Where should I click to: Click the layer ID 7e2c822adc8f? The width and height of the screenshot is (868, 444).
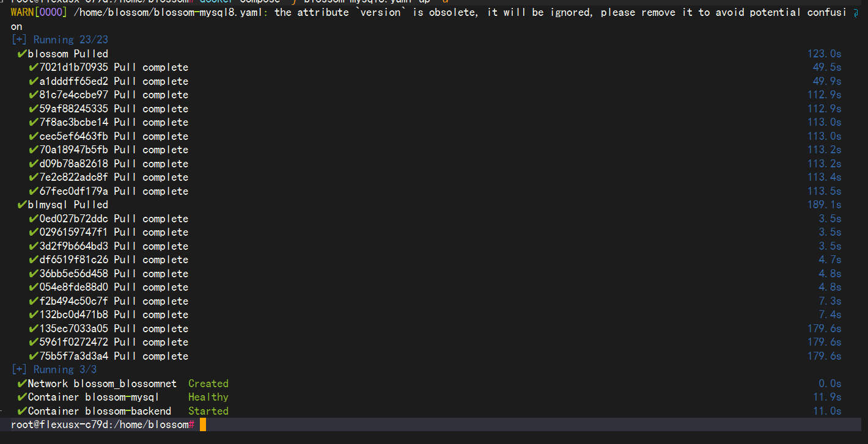pos(74,177)
